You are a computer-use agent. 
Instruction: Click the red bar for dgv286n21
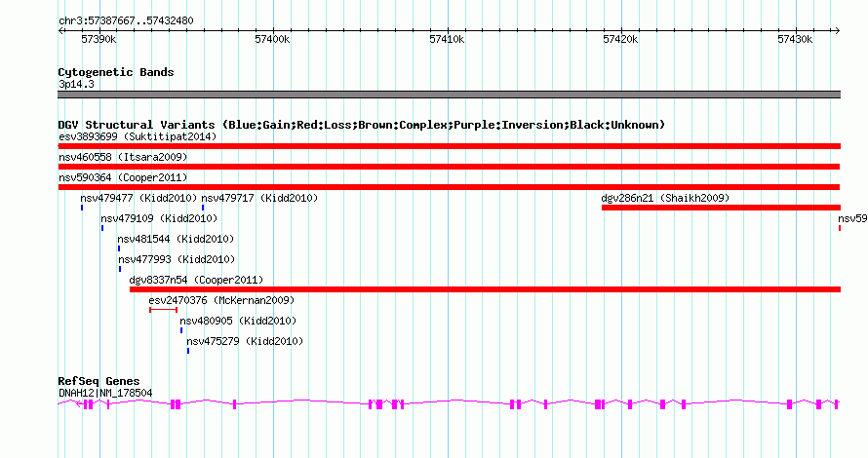pyautogui.click(x=721, y=208)
